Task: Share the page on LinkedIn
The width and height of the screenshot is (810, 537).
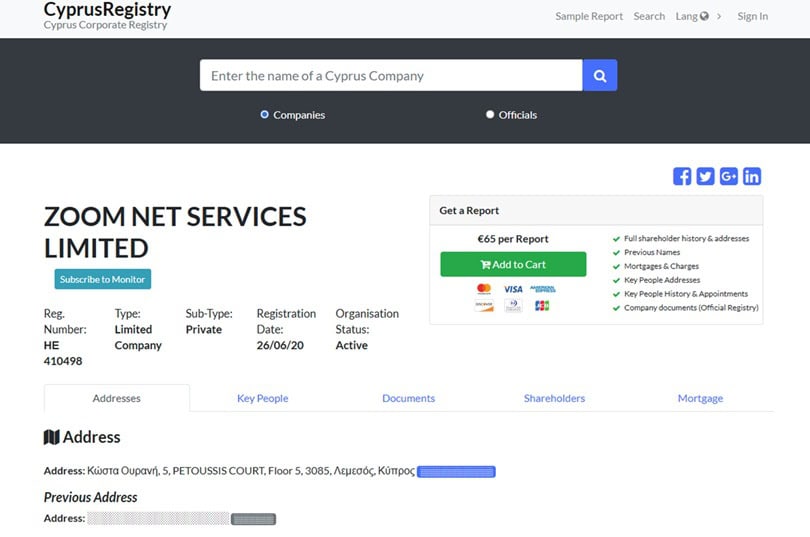Action: (752, 176)
